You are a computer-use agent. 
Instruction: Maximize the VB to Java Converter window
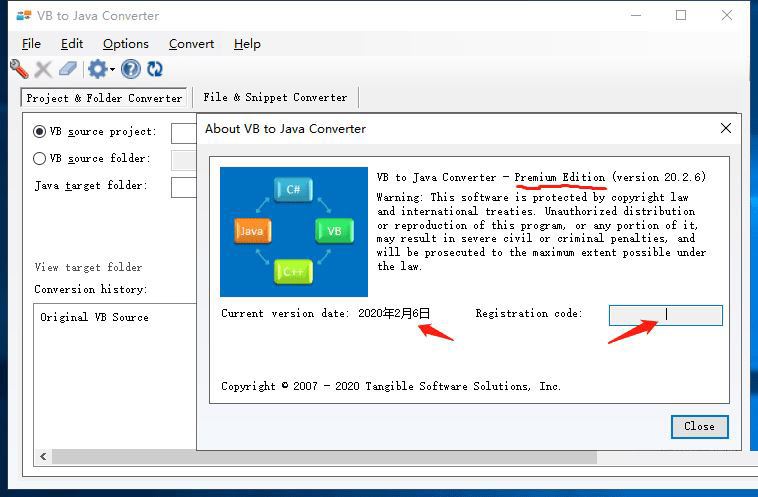[x=681, y=15]
